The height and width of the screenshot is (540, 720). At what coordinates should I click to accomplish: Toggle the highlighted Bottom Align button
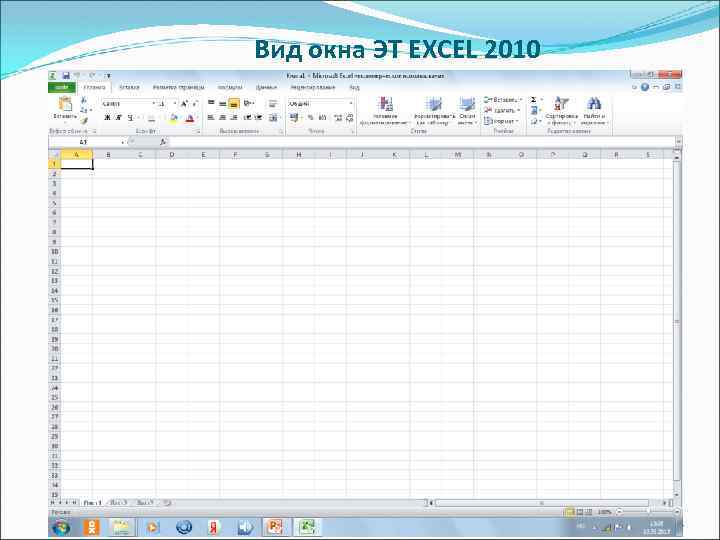pos(234,104)
